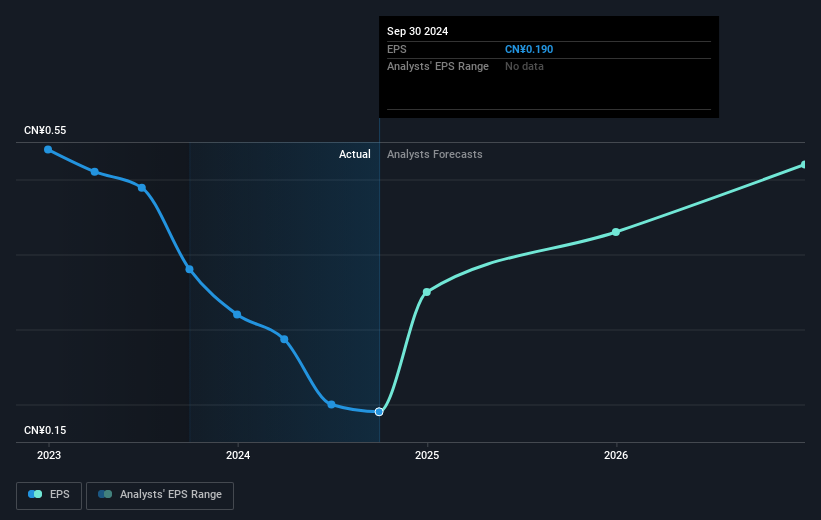Click the 'Analysts' EPS Range' tooltip row label
Viewport: 821px width, 520px height.
point(438,67)
